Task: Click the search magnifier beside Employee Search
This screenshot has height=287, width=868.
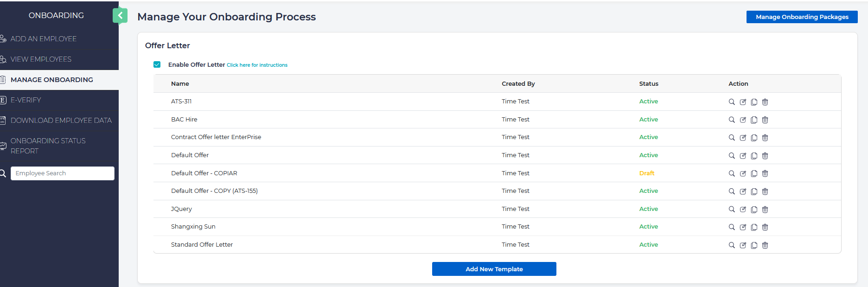Action: pos(3,173)
